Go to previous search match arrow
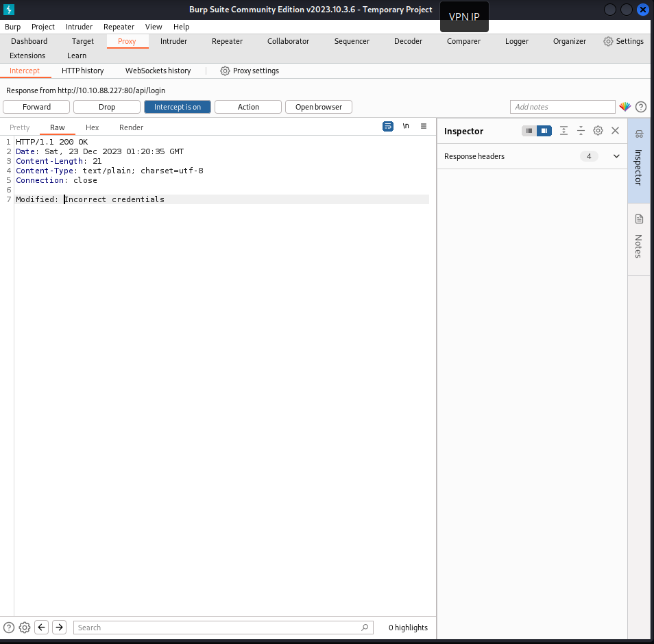The height and width of the screenshot is (644, 654). click(42, 628)
